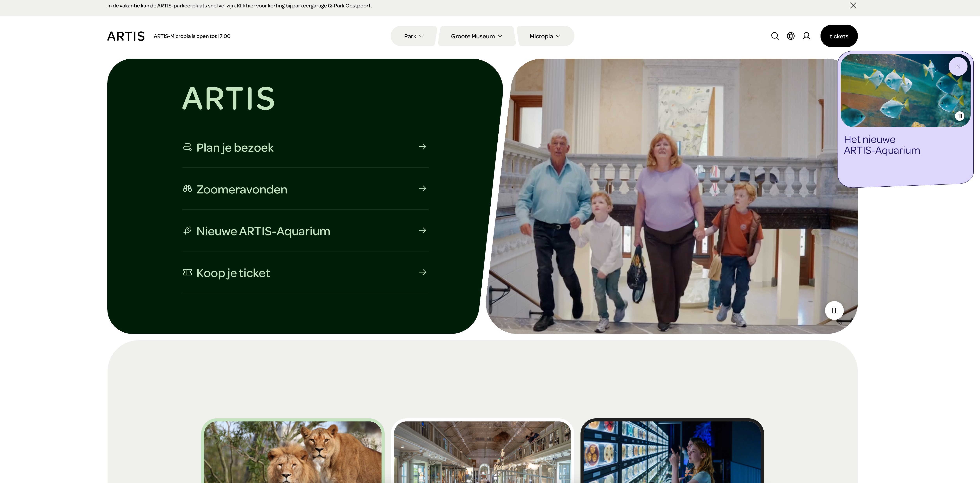
Task: Click the ARTIS-Micropia is open tot 17.00 text
Action: [192, 36]
